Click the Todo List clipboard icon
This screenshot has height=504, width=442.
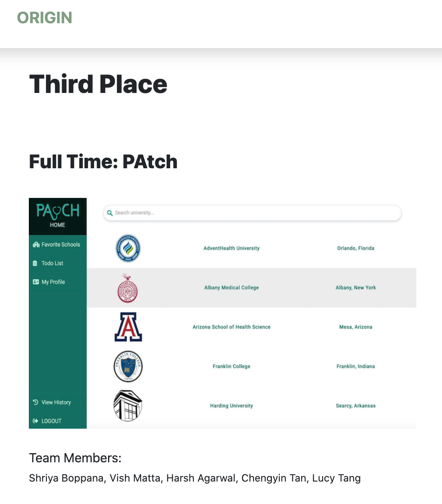[x=35, y=263]
